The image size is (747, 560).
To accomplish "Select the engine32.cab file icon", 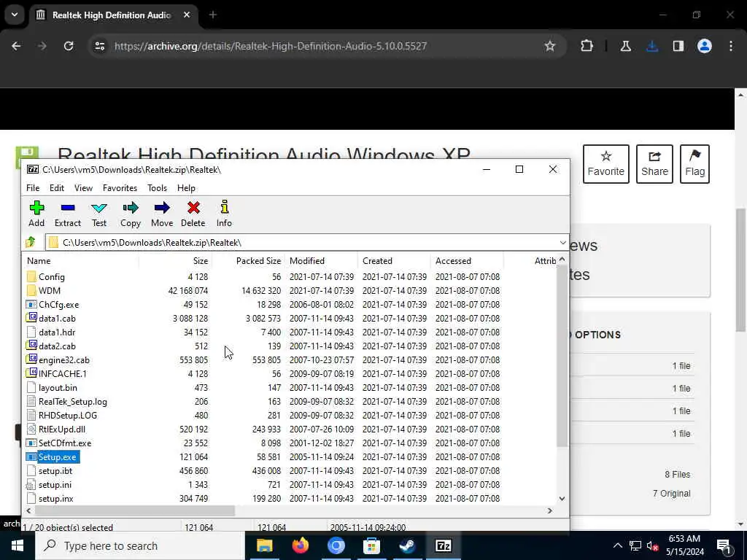I will [31, 360].
